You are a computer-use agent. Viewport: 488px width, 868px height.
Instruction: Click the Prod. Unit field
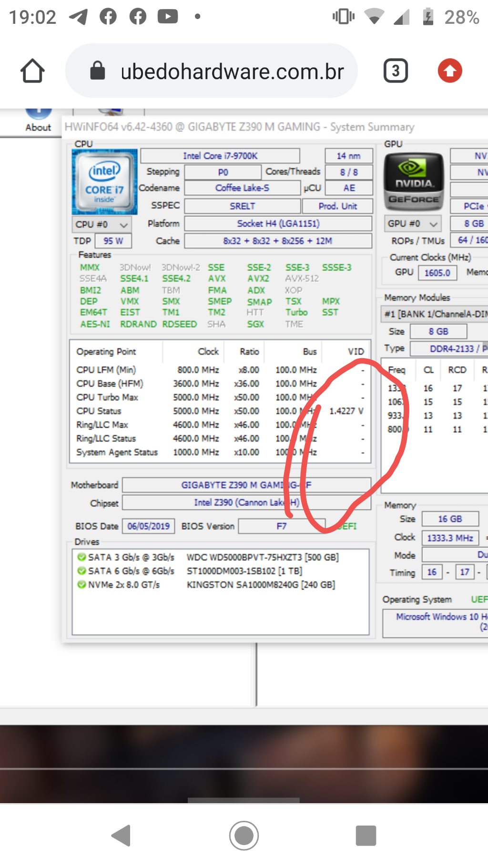[337, 206]
